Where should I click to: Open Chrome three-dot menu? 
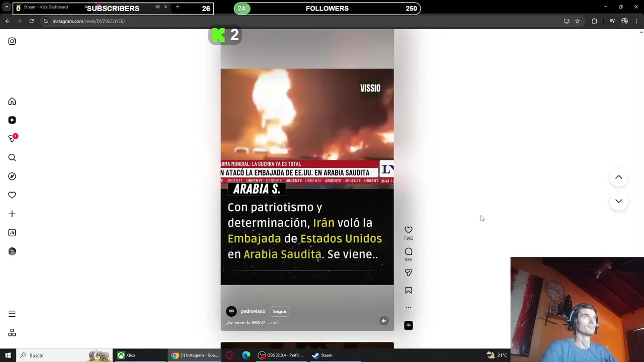pos(636,21)
